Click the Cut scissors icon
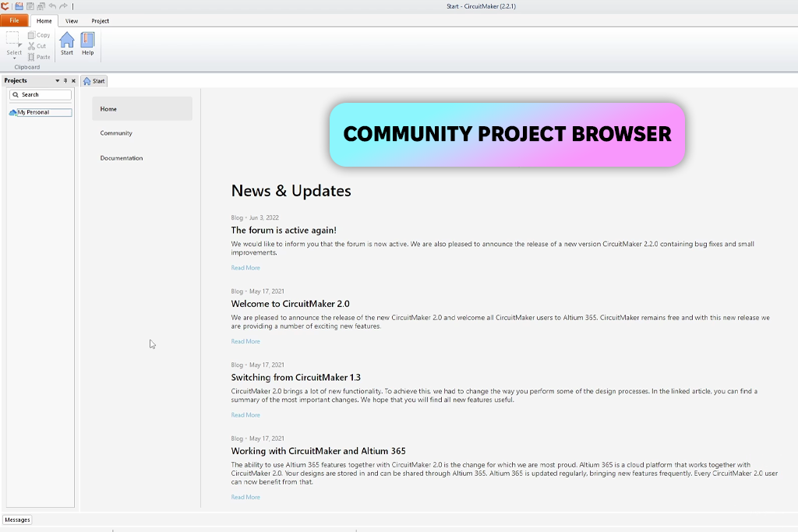The height and width of the screenshot is (532, 798). pos(31,46)
